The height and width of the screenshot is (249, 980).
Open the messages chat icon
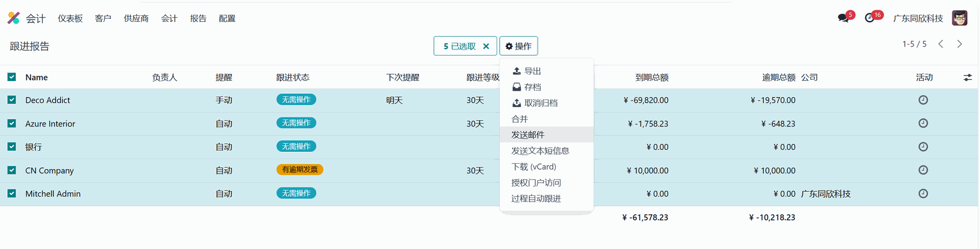(843, 18)
